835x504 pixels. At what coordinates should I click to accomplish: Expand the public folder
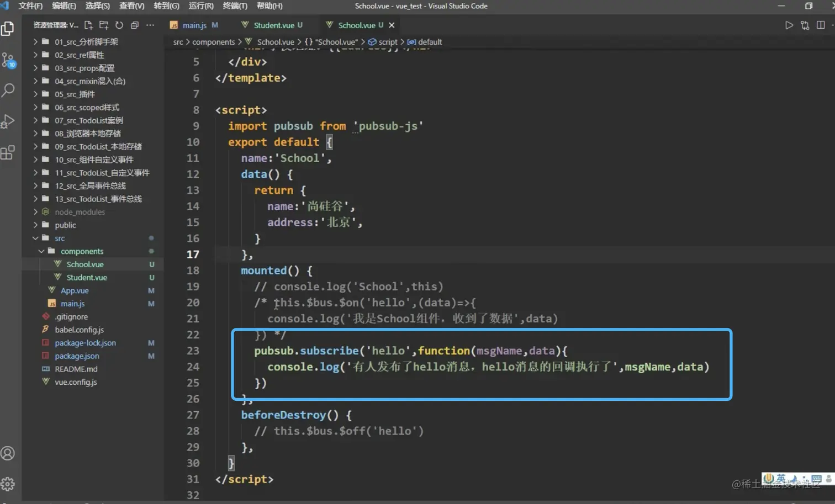(65, 225)
